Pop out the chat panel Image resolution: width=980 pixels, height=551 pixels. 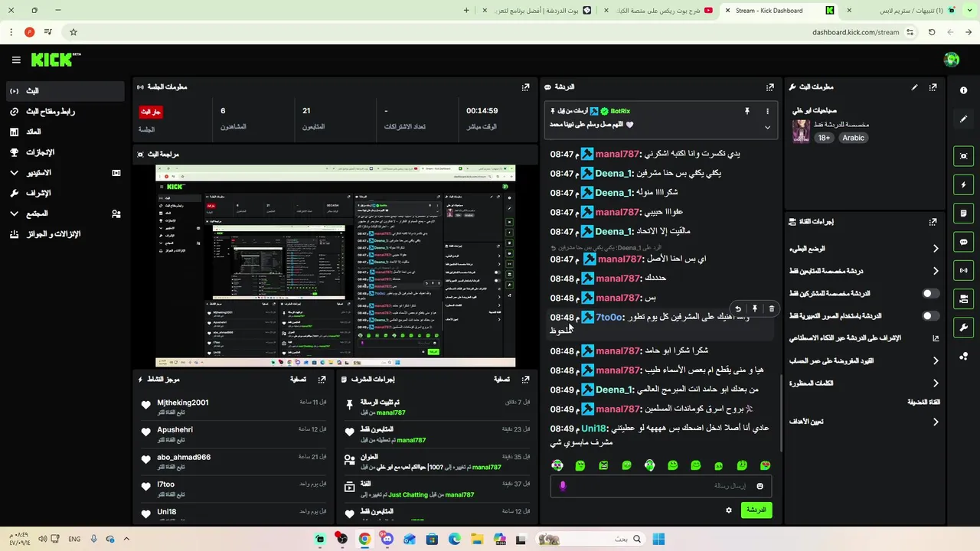click(x=770, y=87)
